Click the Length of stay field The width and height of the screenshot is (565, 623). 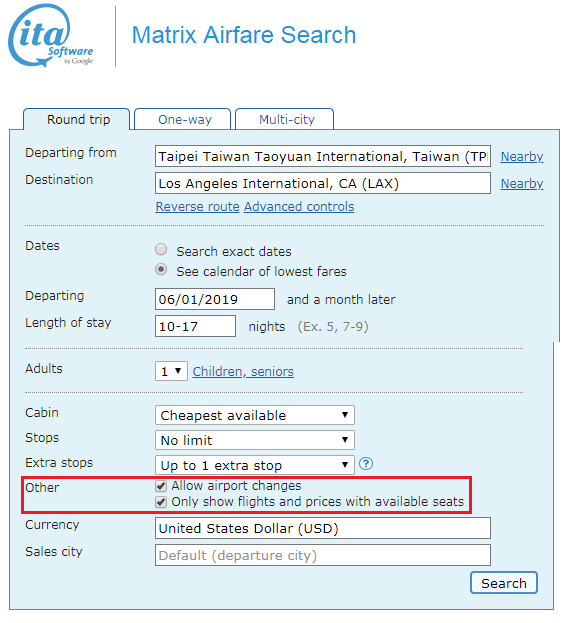point(195,326)
